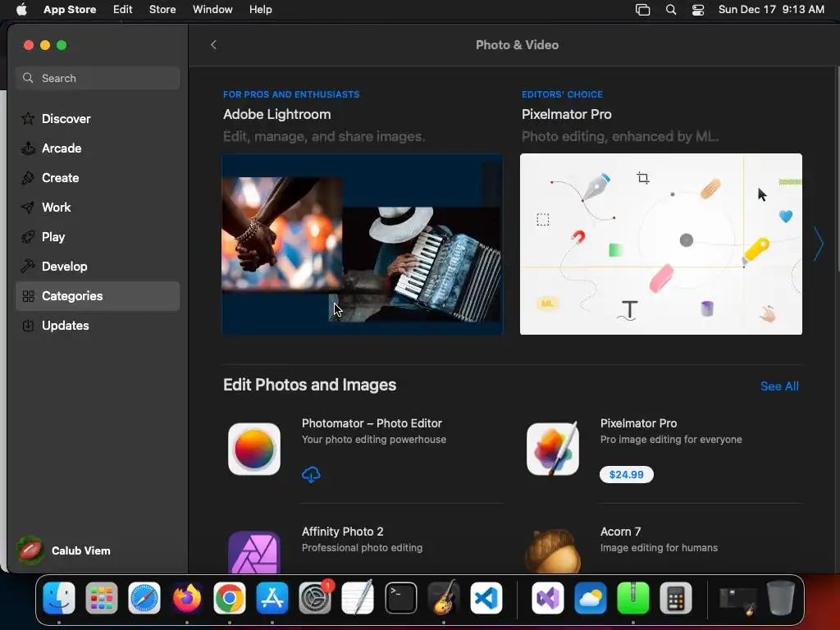The width and height of the screenshot is (840, 630).
Task: Launch Safari from the Dock
Action: (x=144, y=597)
